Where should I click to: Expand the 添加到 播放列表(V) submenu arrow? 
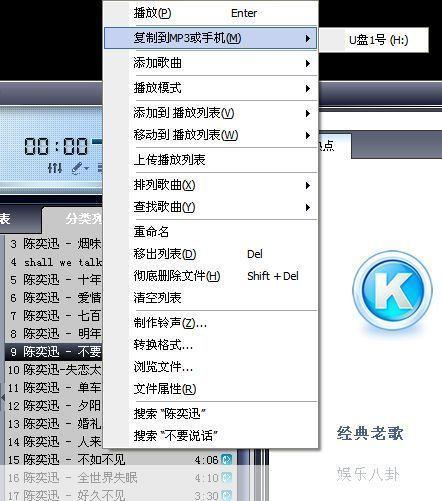tap(308, 113)
